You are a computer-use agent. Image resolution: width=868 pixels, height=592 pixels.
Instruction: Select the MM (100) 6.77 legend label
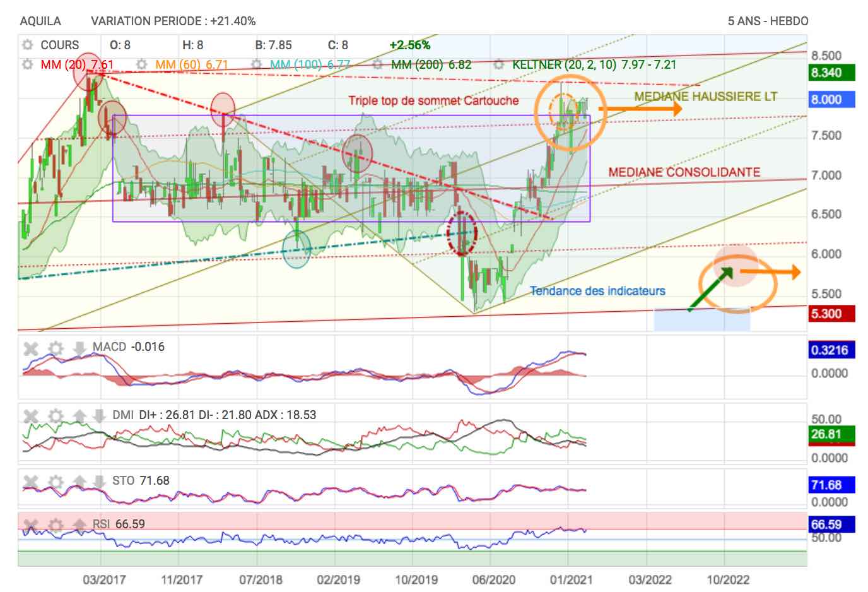pos(310,64)
